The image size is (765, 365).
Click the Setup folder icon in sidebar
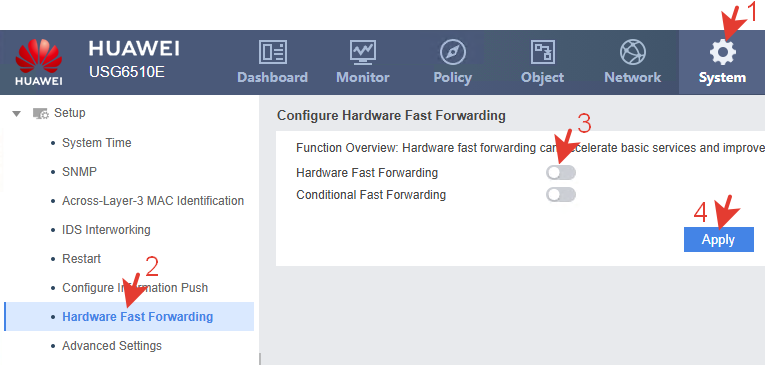(40, 113)
